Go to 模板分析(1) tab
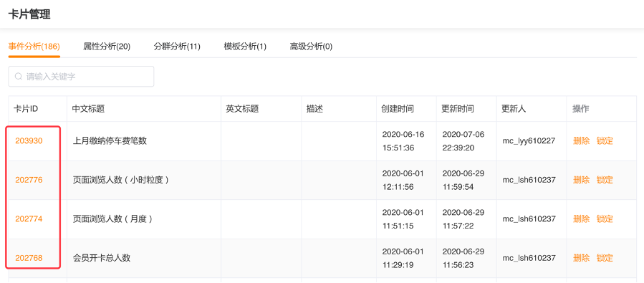 [x=245, y=47]
